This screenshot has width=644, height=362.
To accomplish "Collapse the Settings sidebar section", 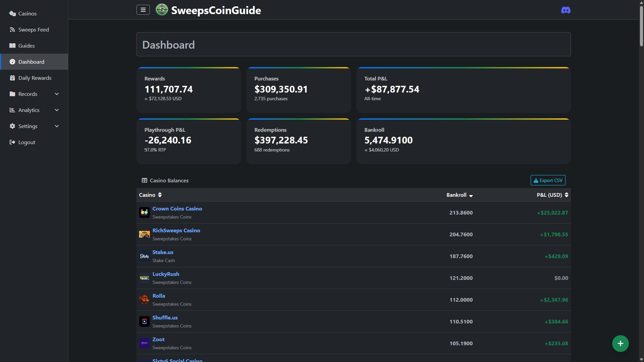I will 57,126.
